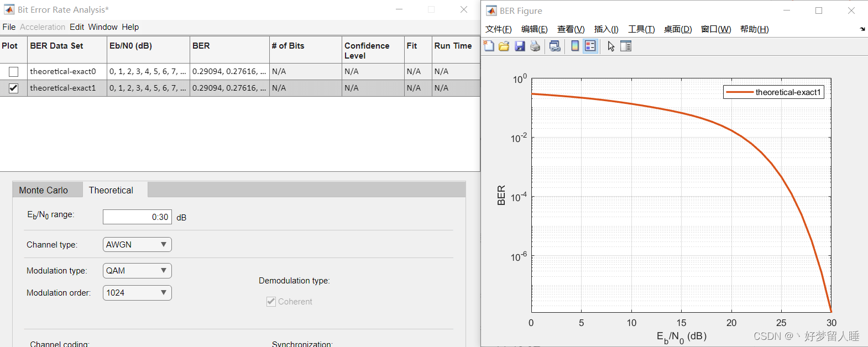Screen dimensions: 868x347
Task: Open the Channel type dropdown showing AWGN
Action: point(137,244)
